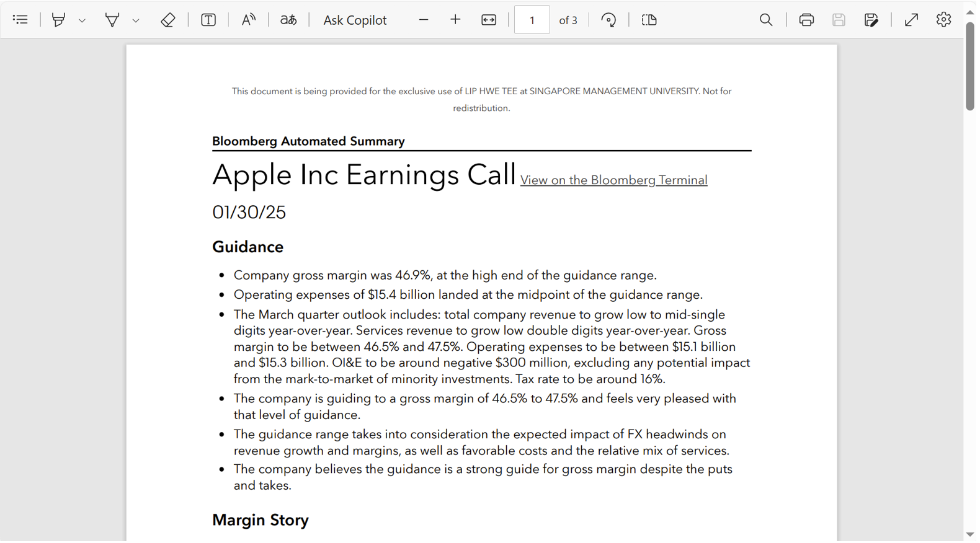Click the Apple Inc Earnings Call title
980x543 pixels.
(364, 175)
